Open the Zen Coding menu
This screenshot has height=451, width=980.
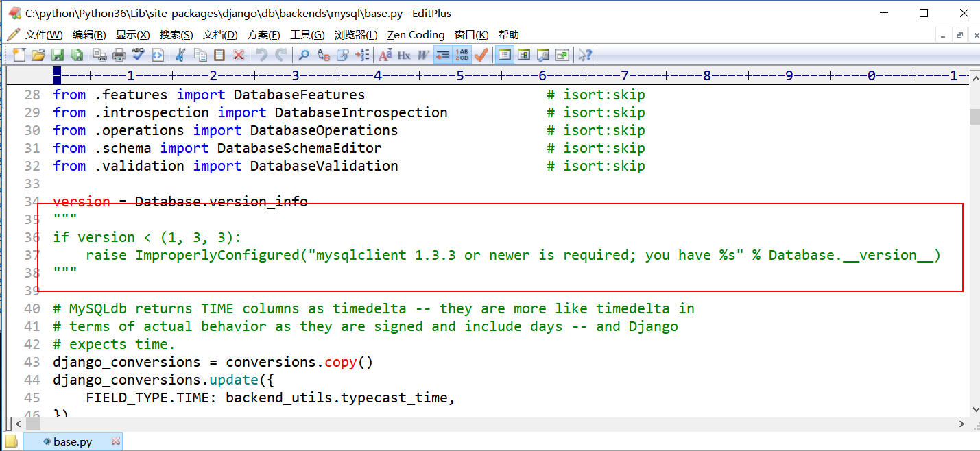[416, 35]
